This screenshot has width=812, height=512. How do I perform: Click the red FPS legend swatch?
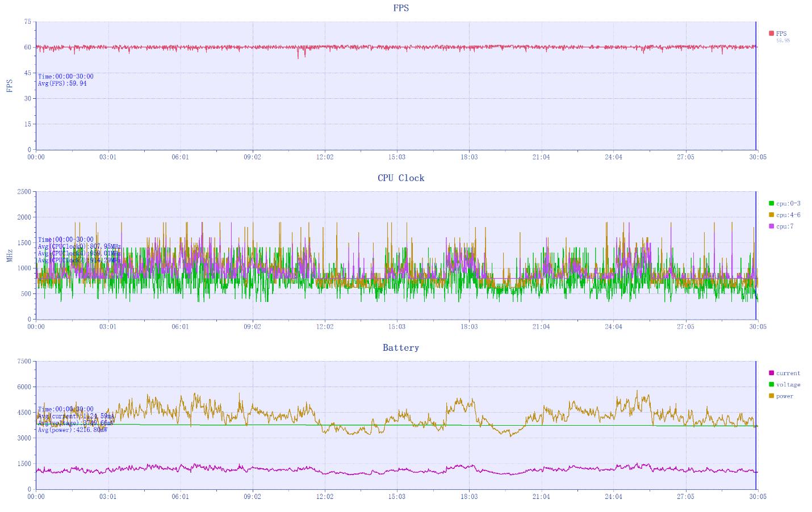tap(771, 33)
